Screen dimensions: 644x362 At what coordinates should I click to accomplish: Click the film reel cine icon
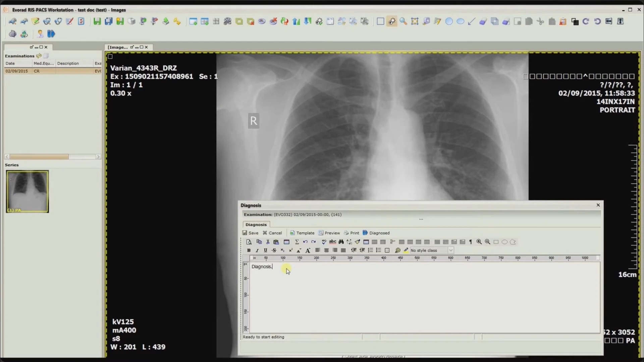tap(227, 21)
